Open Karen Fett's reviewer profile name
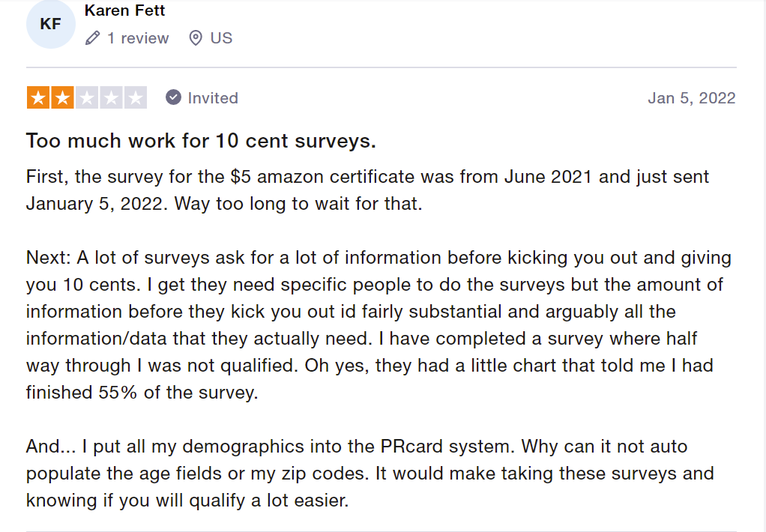Image resolution: width=766 pixels, height=532 pixels. (125, 10)
